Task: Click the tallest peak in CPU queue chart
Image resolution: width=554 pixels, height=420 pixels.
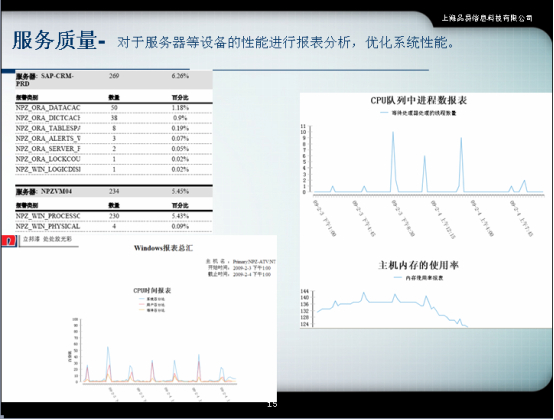Action: pos(393,133)
